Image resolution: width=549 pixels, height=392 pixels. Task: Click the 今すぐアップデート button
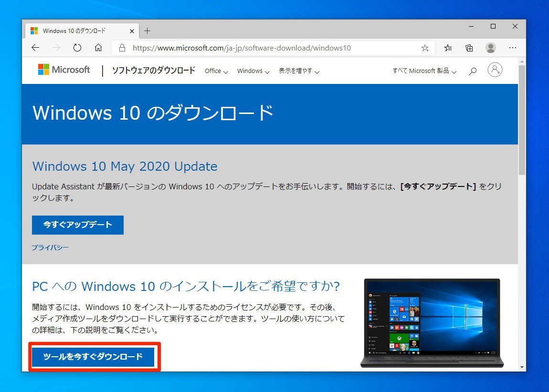78,225
